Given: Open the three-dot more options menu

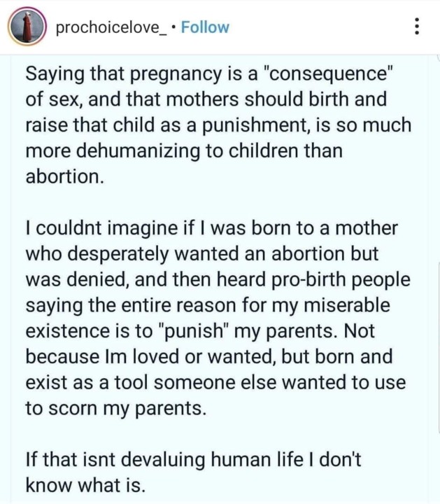Looking at the screenshot, I should point(418,27).
